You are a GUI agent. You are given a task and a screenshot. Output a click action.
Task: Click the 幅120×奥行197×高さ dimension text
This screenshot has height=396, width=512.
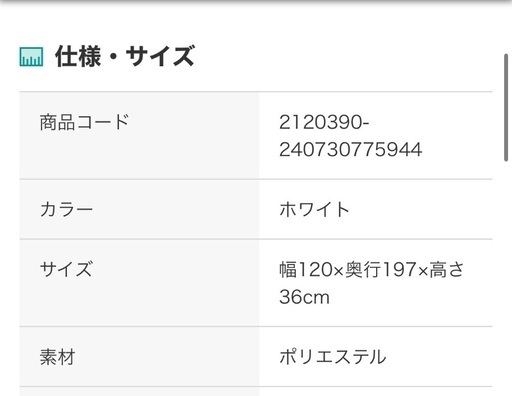[372, 269]
